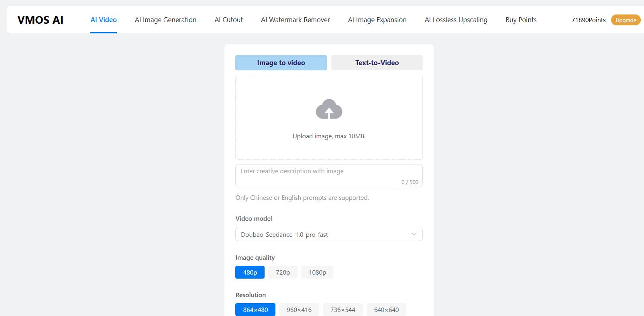Click the cloud upload icon
This screenshot has height=316, width=644.
pos(329,109)
